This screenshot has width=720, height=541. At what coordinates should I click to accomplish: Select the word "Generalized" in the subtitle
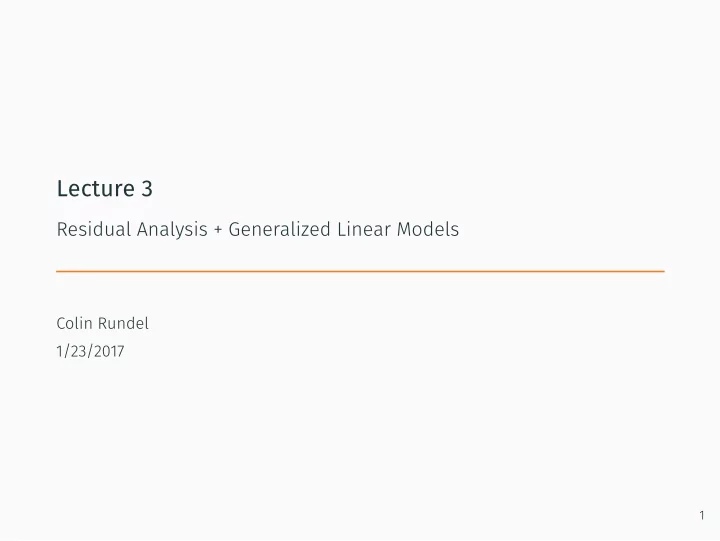[x=279, y=229]
